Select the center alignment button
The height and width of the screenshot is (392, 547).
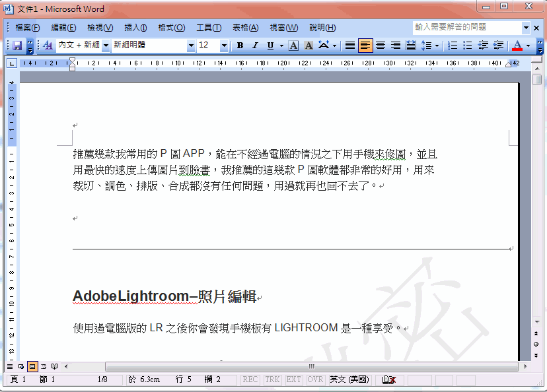[x=381, y=46]
